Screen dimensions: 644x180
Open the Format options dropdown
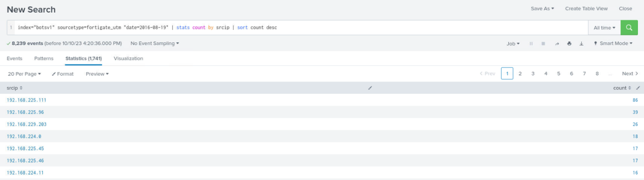pyautogui.click(x=63, y=74)
